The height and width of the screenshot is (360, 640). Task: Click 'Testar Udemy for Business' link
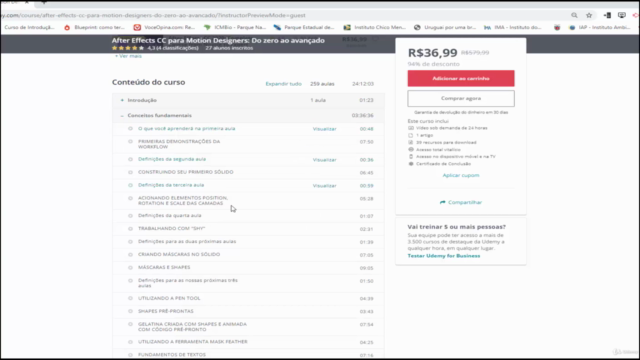pyautogui.click(x=444, y=256)
